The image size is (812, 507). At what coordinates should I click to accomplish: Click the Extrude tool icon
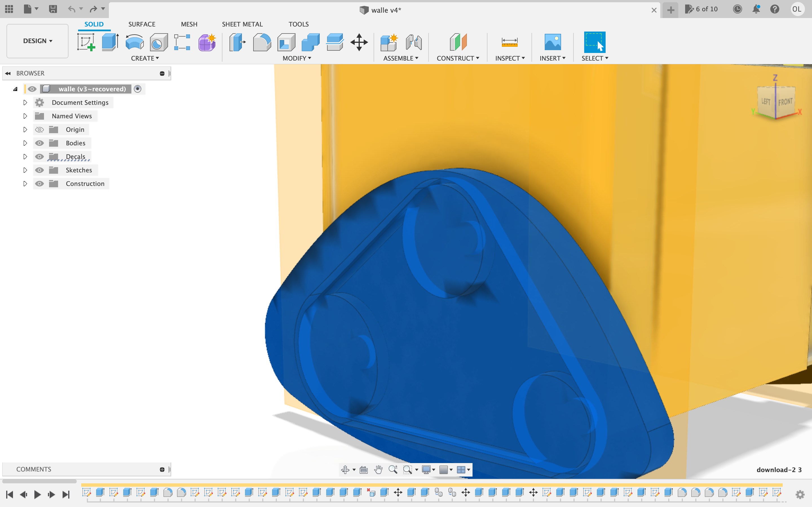(110, 42)
